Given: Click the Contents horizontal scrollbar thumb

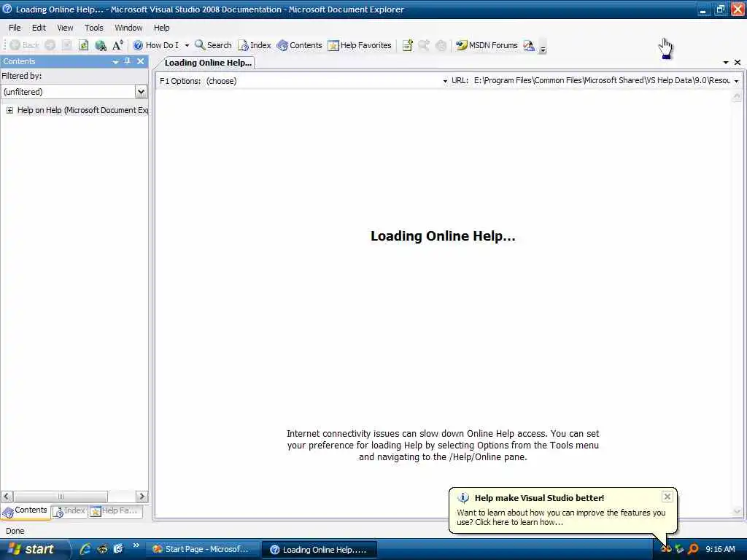Looking at the screenshot, I should point(61,496).
